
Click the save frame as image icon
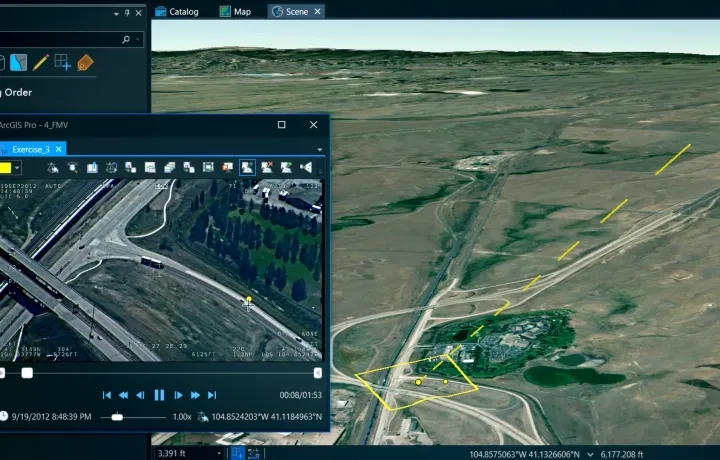point(150,168)
